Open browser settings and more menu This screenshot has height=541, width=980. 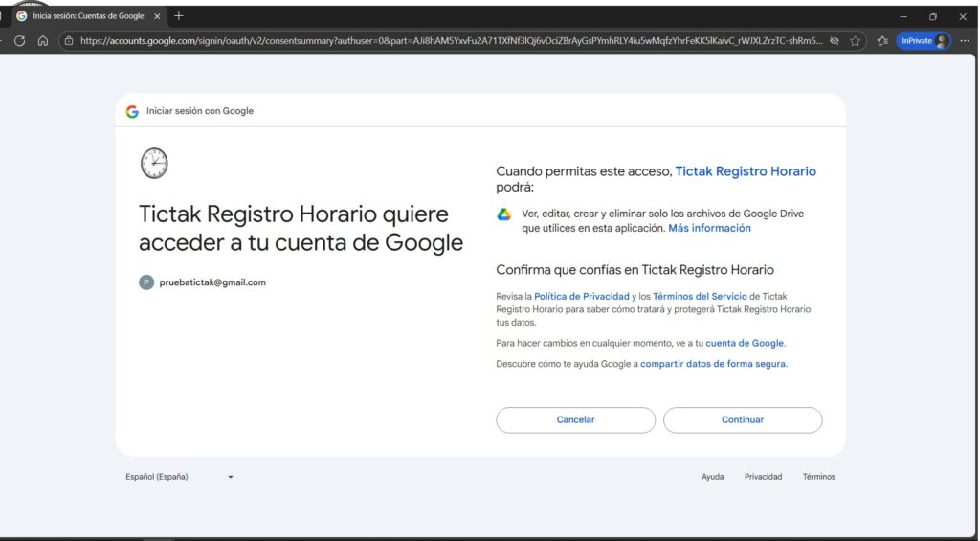tap(964, 41)
